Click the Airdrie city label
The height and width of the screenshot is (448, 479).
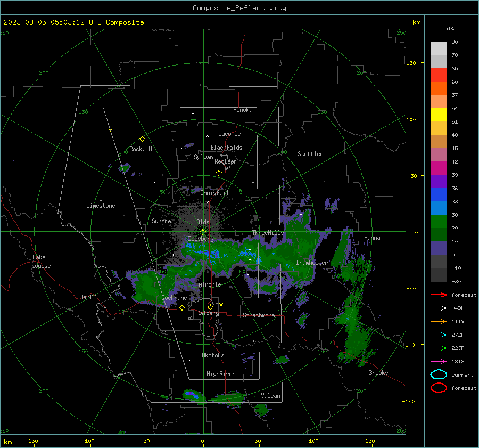tap(210, 284)
